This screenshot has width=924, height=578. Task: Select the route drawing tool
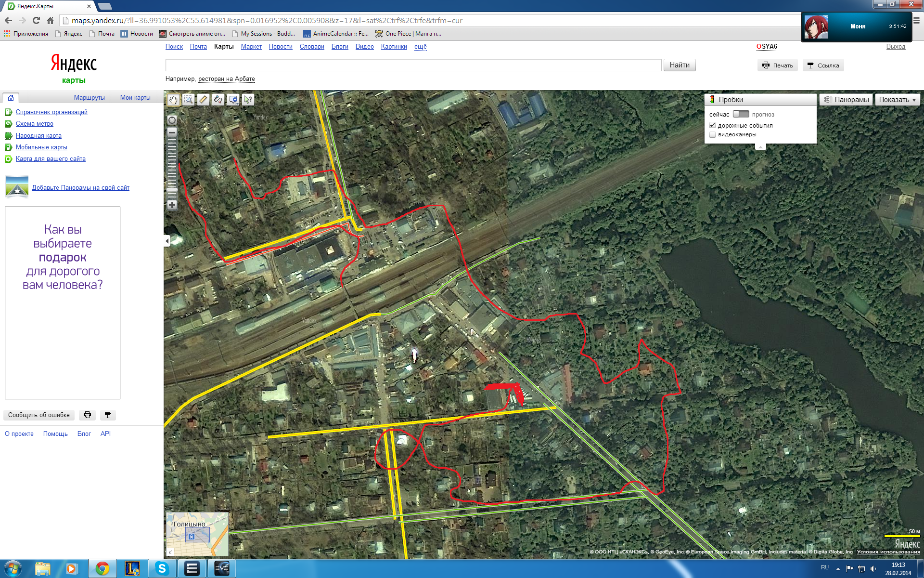coord(218,100)
